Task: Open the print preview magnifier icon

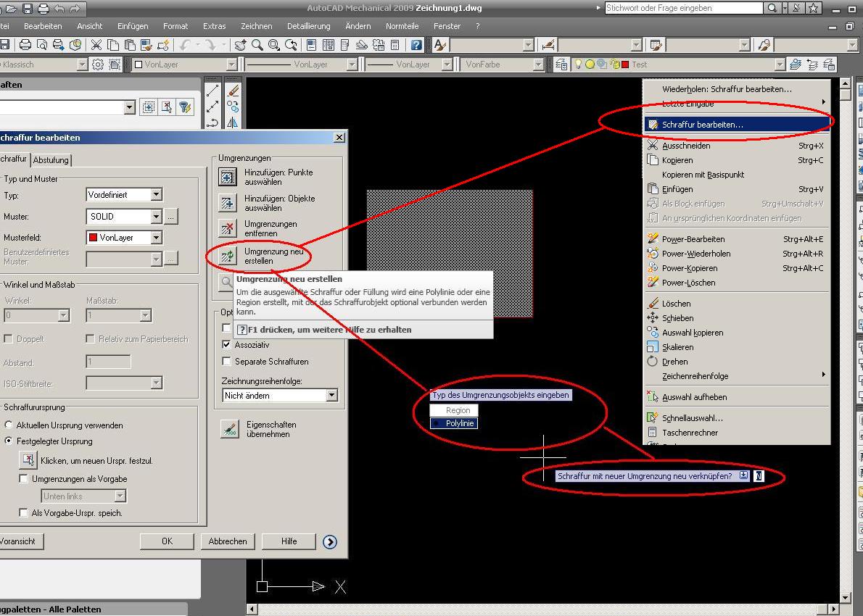Action: [42, 45]
